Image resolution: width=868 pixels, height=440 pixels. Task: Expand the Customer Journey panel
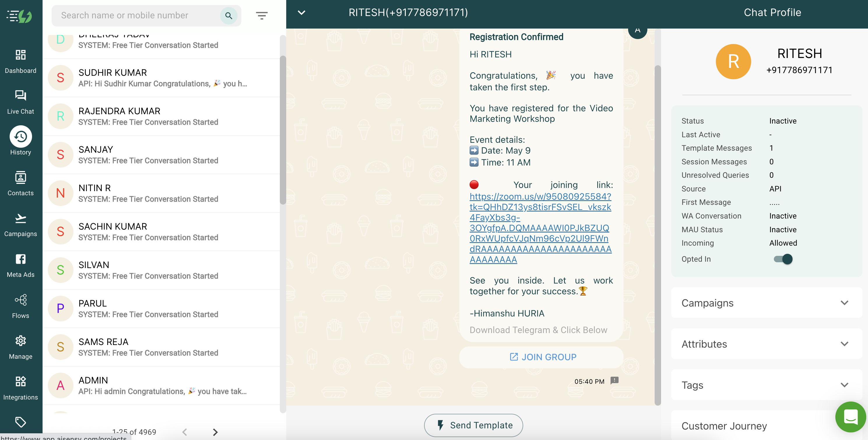(766, 425)
